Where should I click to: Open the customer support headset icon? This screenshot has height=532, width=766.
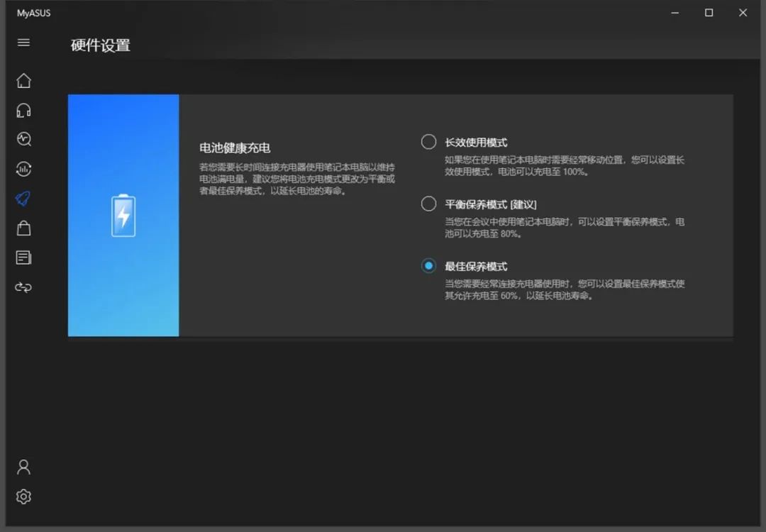tap(23, 110)
